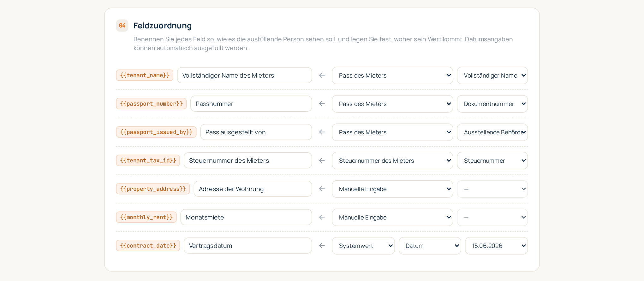Screen dimensions: 644x281
Task: Click the {{tenant_name}} placeholder tag
Action: coord(145,75)
